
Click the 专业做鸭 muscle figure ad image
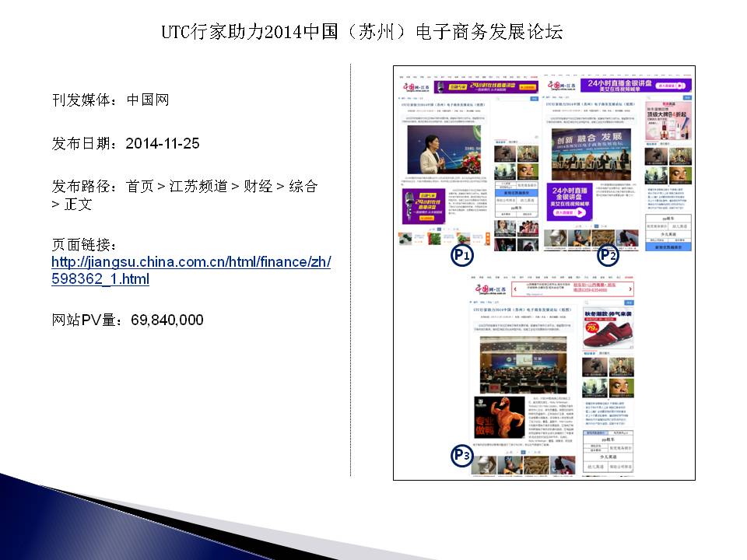click(500, 417)
